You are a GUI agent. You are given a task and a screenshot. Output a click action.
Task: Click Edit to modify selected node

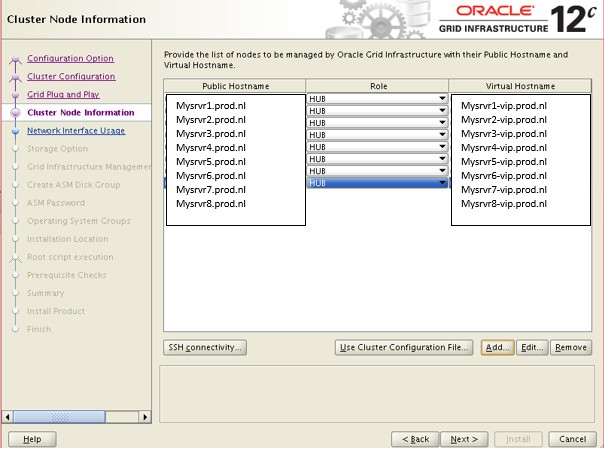(532, 348)
